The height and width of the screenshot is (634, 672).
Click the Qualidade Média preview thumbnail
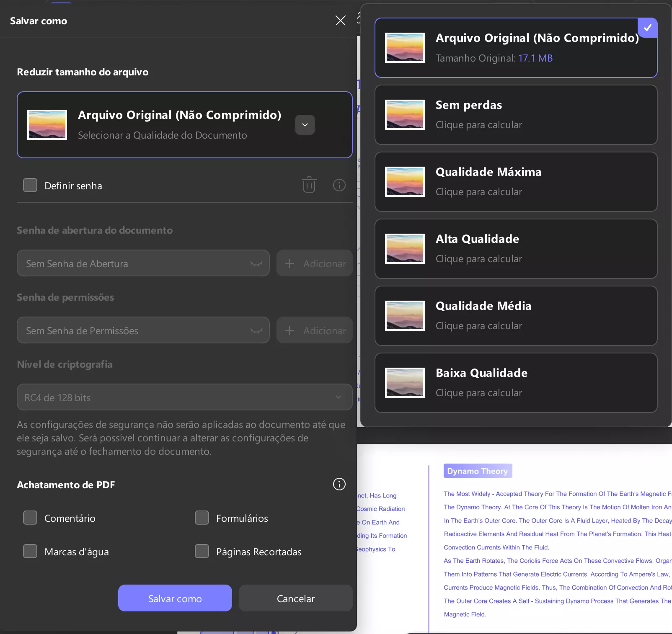(405, 316)
